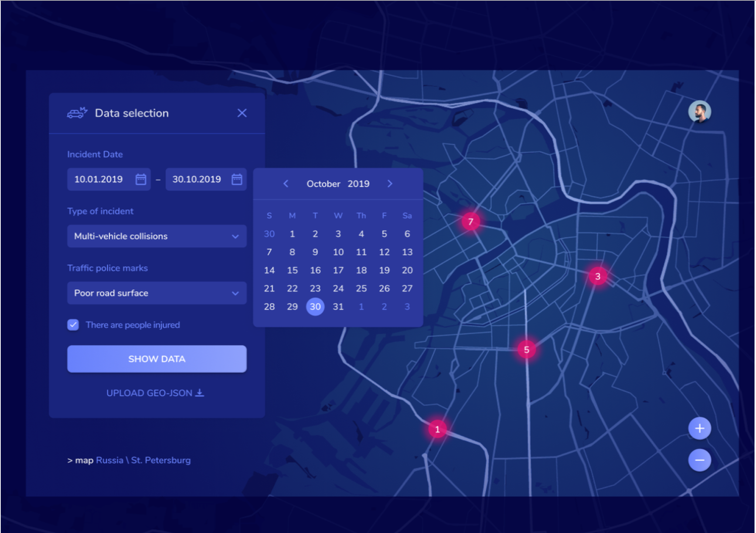Go to previous month in calendar
The width and height of the screenshot is (756, 533).
tap(286, 184)
